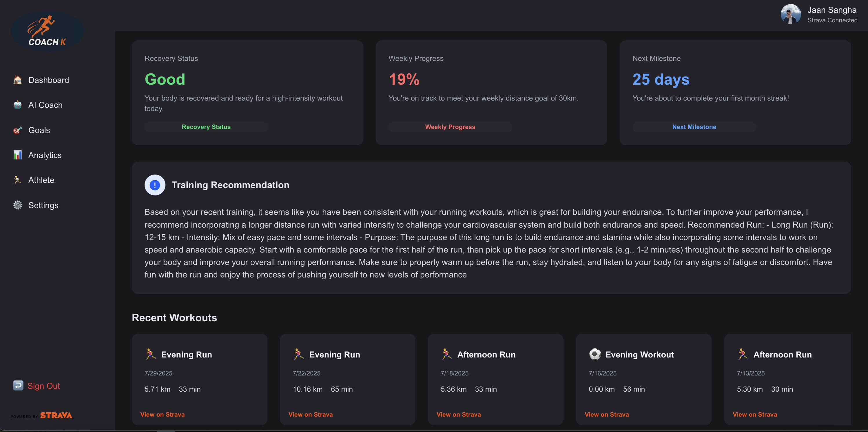Click the Settings gear icon

(17, 205)
